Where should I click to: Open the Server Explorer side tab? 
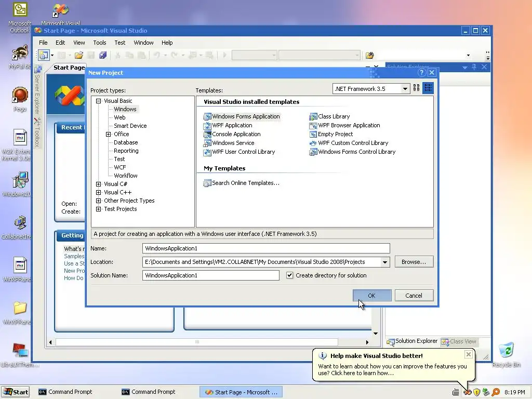[37, 89]
